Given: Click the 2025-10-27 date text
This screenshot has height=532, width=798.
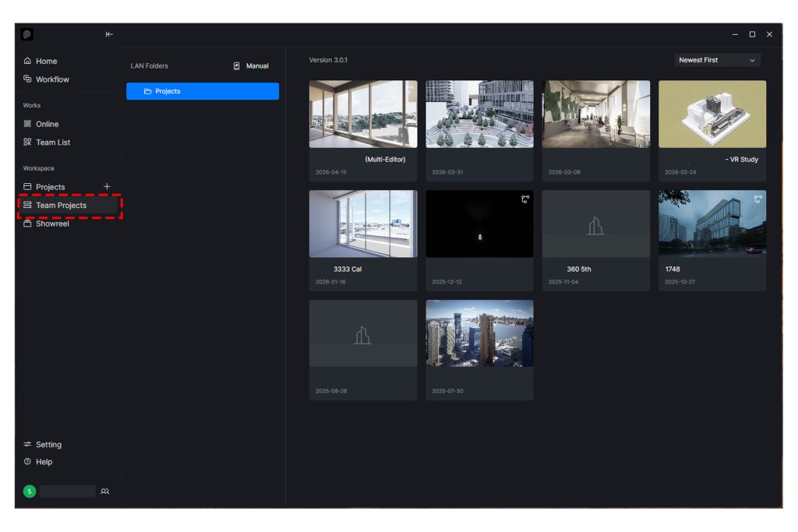Looking at the screenshot, I should coord(680,282).
